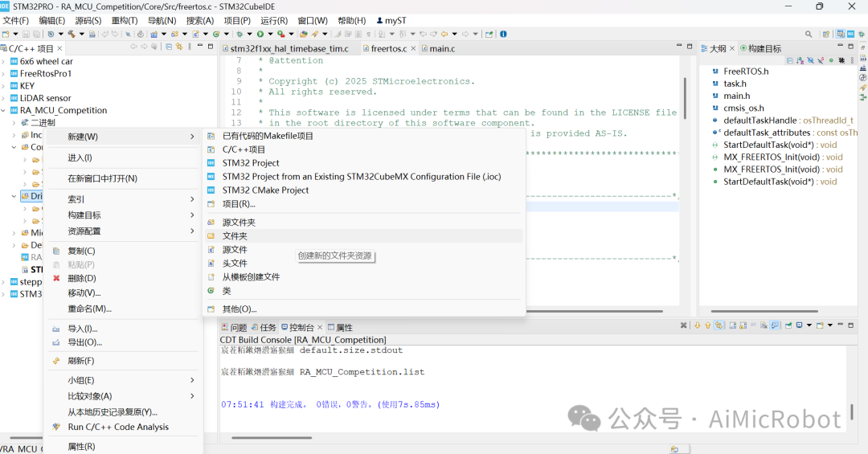868x454 pixels.
Task: Switch to the C/C++ perspective icon
Action: 841,34
